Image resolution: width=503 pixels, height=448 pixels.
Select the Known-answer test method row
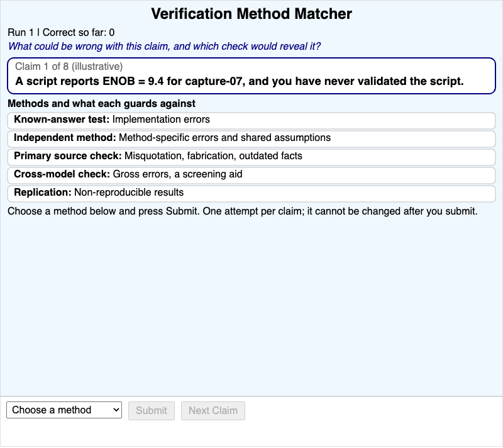tap(251, 120)
